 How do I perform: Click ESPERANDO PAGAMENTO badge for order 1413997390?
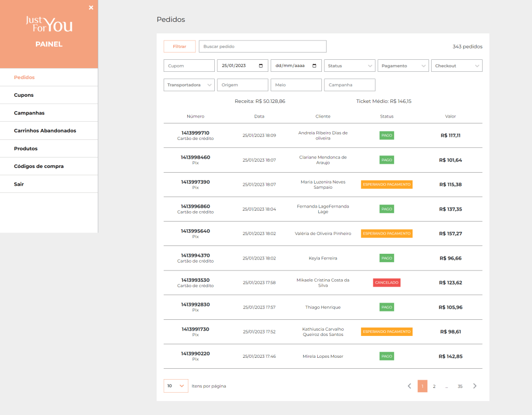tap(386, 185)
